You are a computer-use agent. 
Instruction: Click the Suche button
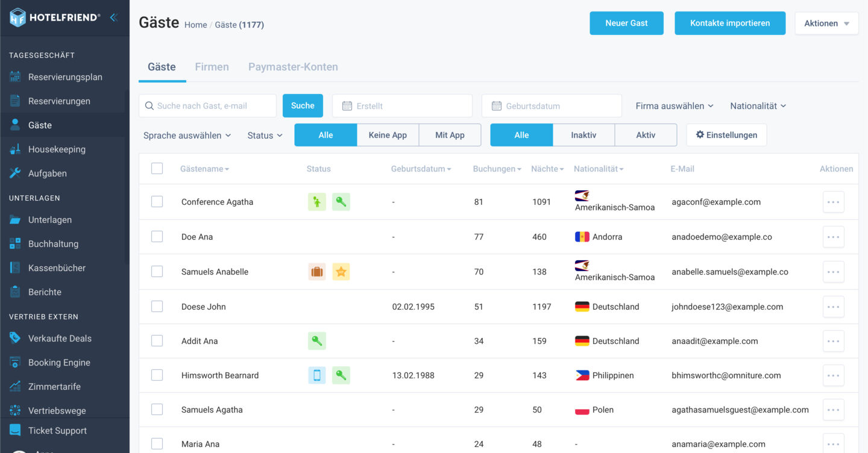pyautogui.click(x=303, y=105)
